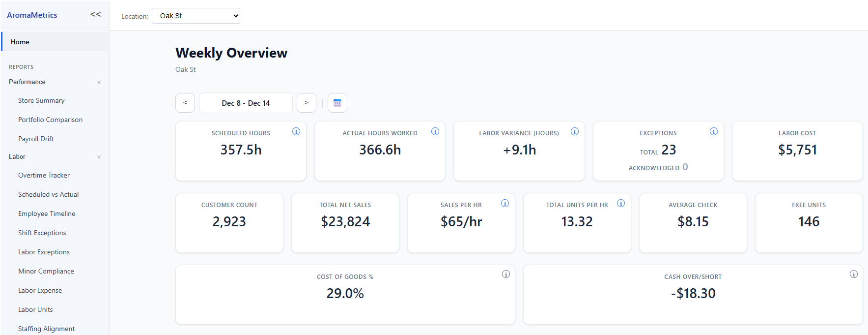Open the Overtime Tracker report
The image size is (868, 335).
tap(44, 175)
